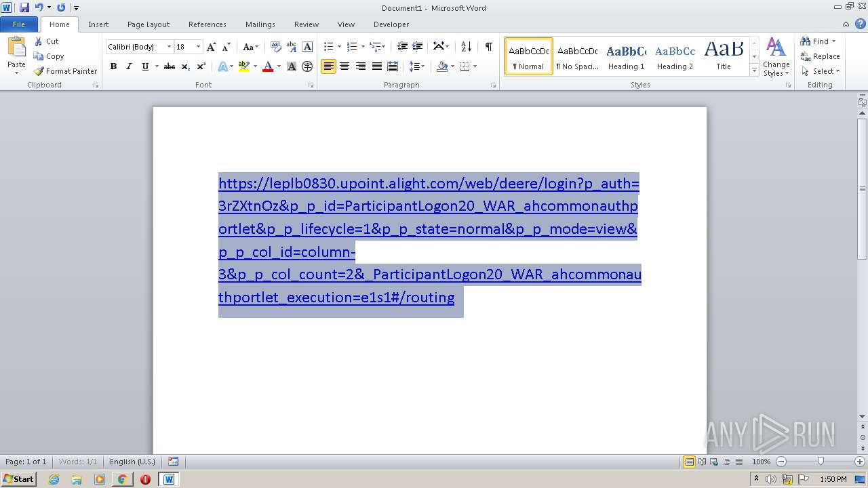
Task: Toggle superscript formatting
Action: 201,66
